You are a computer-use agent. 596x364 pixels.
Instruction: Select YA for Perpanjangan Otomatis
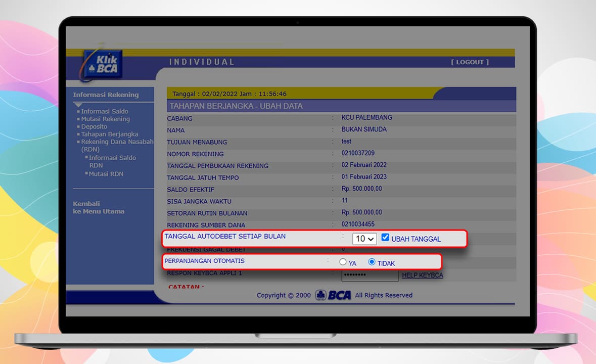tap(343, 262)
